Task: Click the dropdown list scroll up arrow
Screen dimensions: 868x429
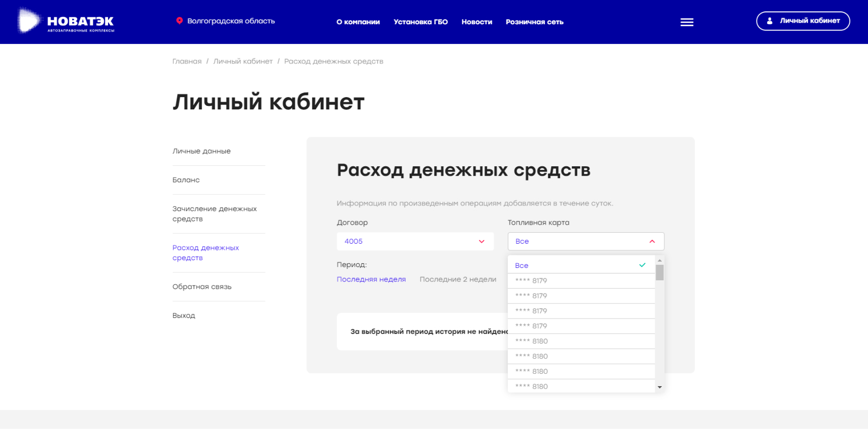Action: [660, 261]
